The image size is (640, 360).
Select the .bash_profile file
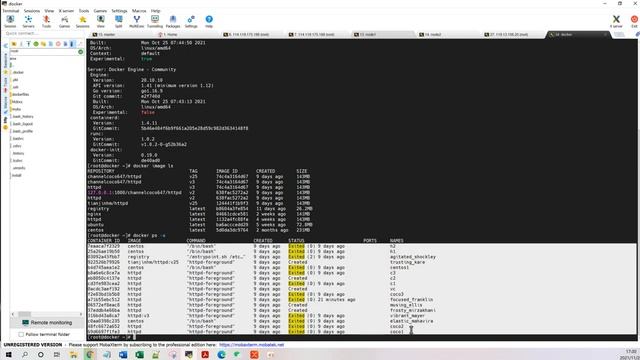(x=22, y=131)
